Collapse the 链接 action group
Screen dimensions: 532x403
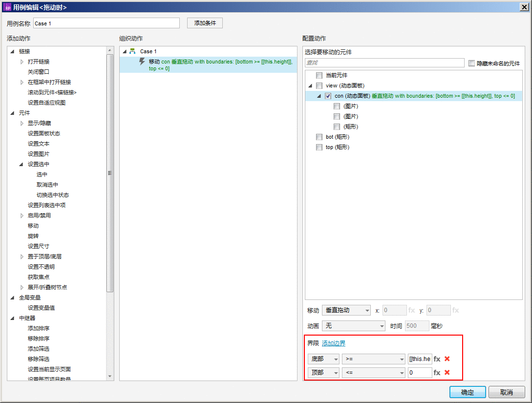[x=12, y=52]
